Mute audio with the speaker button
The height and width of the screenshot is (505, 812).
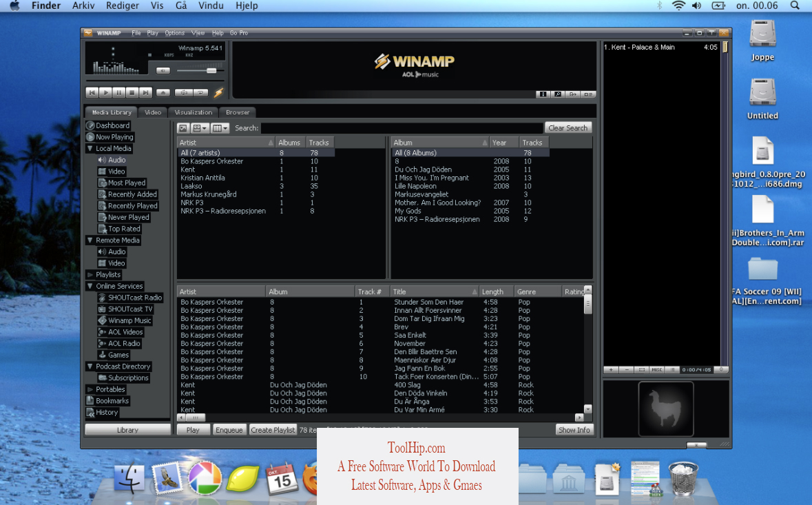163,70
